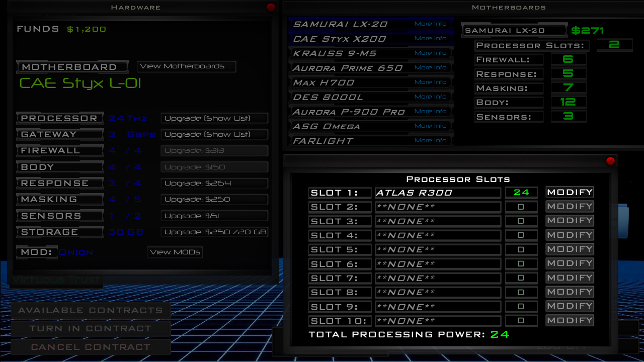Open More Info for SAMURAI LX-20
The width and height of the screenshot is (644, 362).
click(430, 24)
